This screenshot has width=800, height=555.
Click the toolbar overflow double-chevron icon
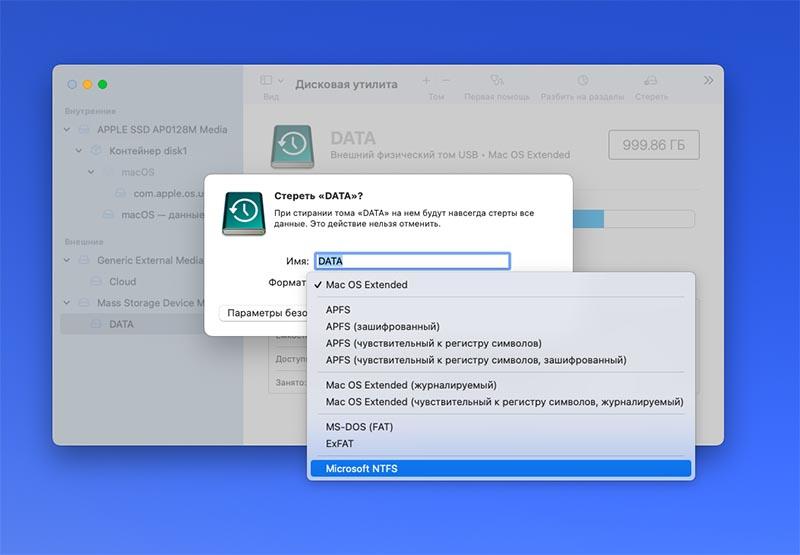tap(708, 80)
